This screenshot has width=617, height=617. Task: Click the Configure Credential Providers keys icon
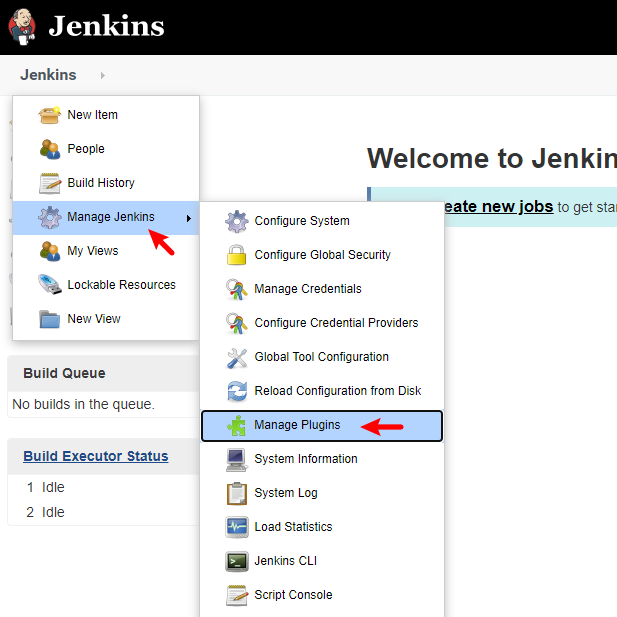click(236, 323)
